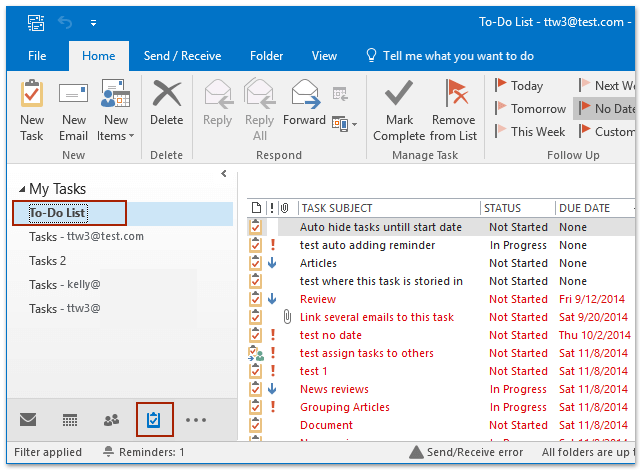Viewport: 640px width, 470px height.
Task: Sort by the Icon column header
Action: (x=256, y=208)
